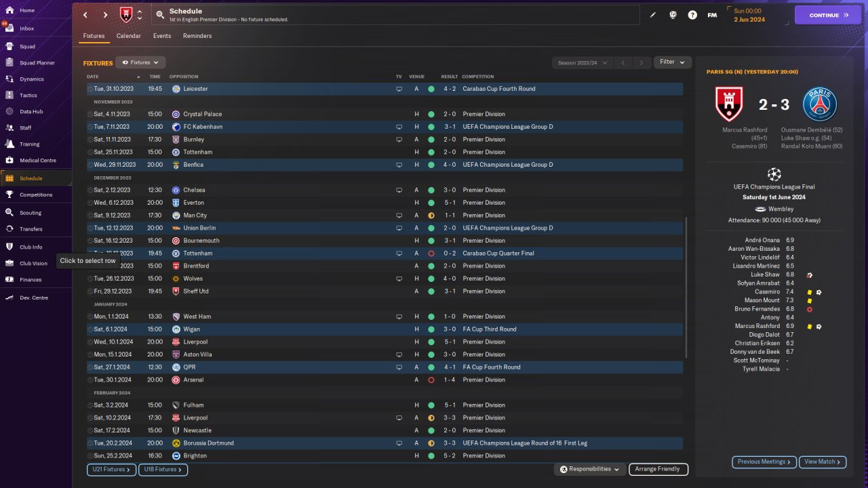Expand the Filter dropdown
The image size is (868, 488).
673,62
